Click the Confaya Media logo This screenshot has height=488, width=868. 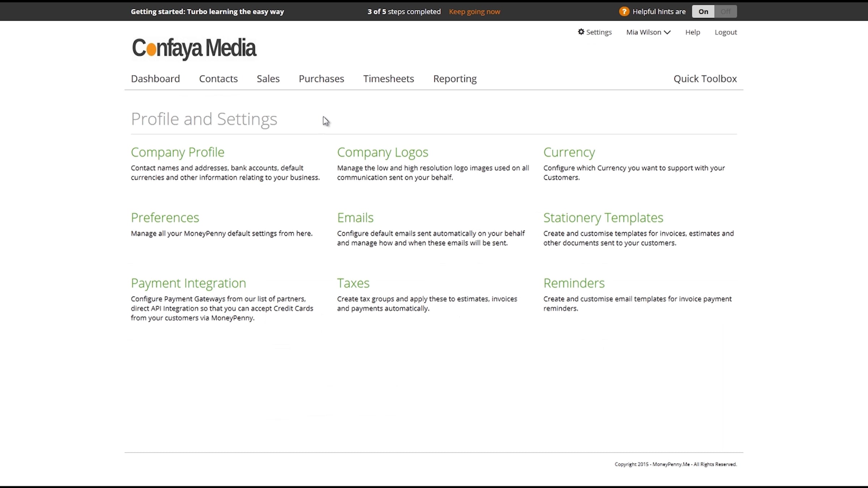point(194,48)
